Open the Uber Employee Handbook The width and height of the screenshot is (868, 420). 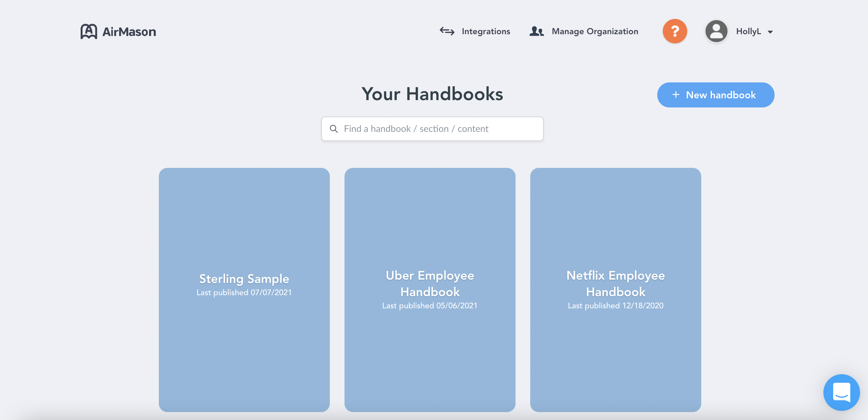pos(430,290)
